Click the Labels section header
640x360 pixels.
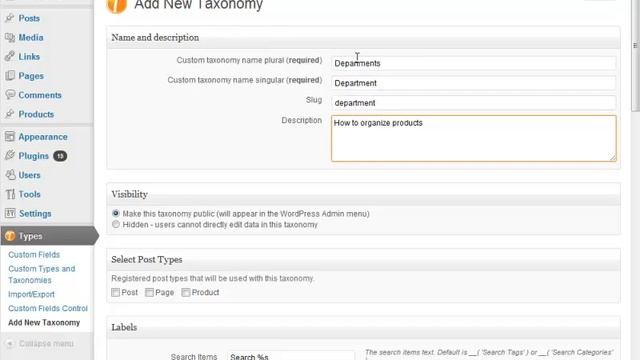pos(363,327)
